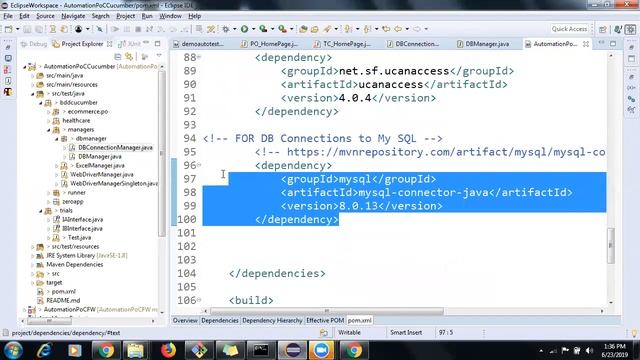
Task: Switch to the Java perspective icon
Action: click(x=618, y=29)
